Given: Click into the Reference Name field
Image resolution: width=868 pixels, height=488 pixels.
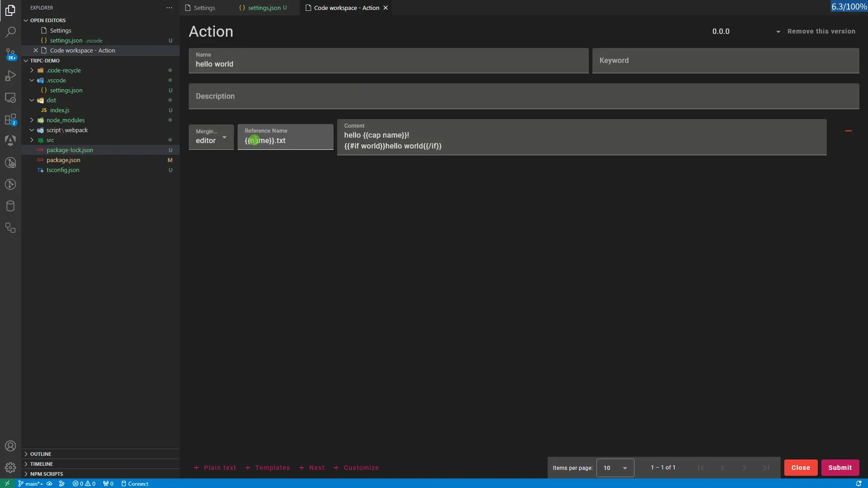Looking at the screenshot, I should pyautogui.click(x=286, y=137).
